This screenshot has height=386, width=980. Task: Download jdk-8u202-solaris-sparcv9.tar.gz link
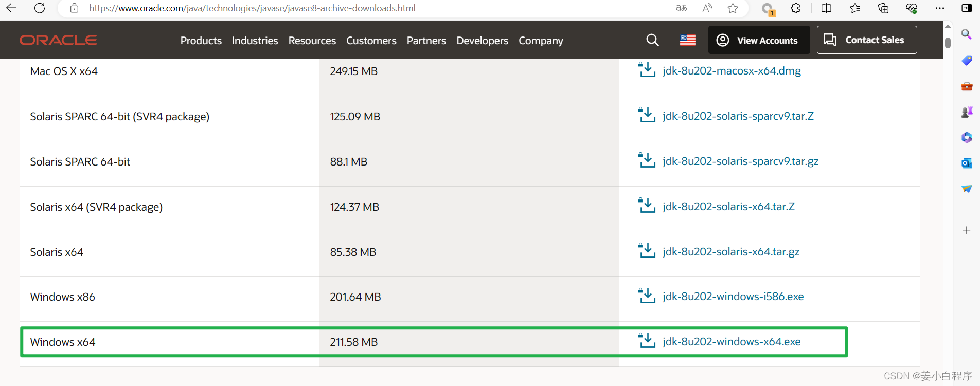[740, 161]
